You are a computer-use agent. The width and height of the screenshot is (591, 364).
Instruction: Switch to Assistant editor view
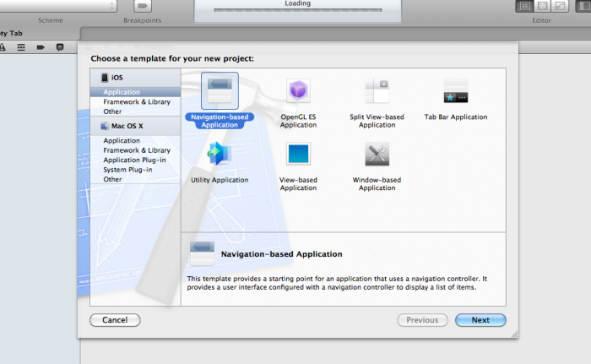tap(542, 6)
